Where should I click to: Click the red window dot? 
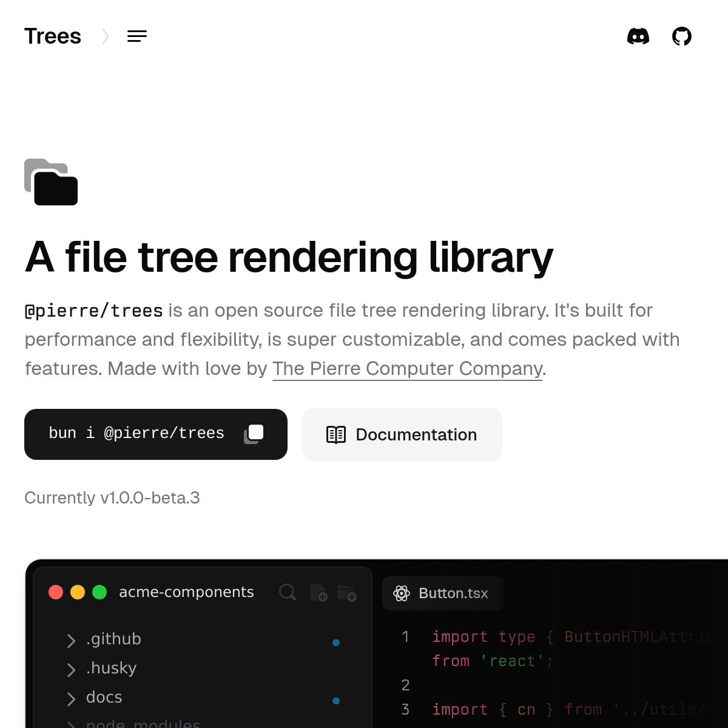tap(56, 592)
